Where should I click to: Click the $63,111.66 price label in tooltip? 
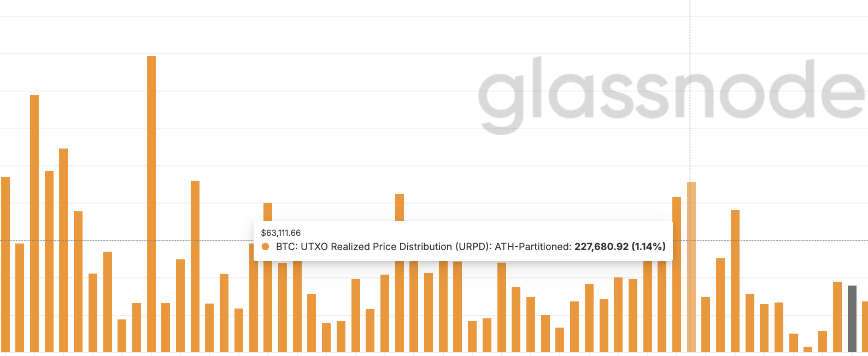[281, 233]
